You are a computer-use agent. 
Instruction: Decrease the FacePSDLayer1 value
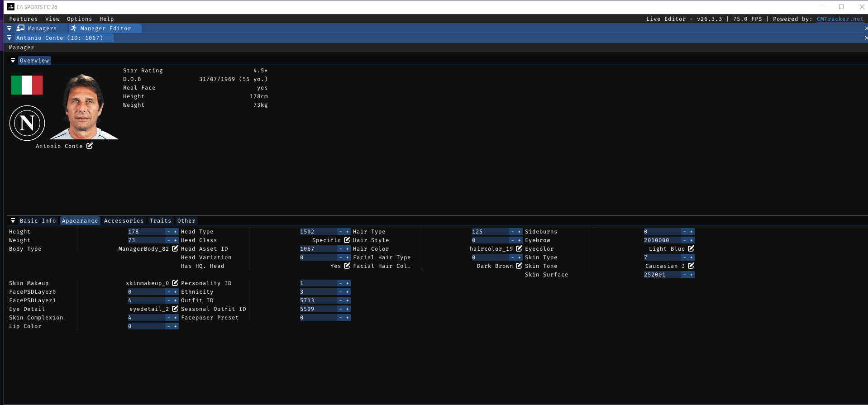point(168,300)
